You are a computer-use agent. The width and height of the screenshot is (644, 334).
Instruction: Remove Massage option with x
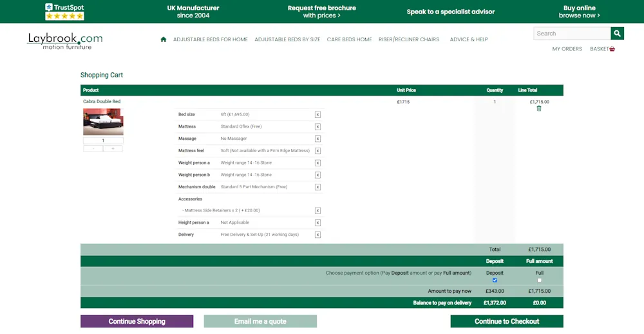pyautogui.click(x=317, y=139)
